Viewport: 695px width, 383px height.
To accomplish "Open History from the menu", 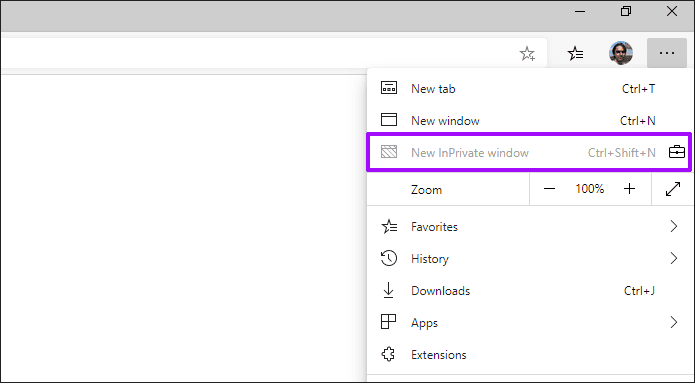I will pyautogui.click(x=530, y=258).
